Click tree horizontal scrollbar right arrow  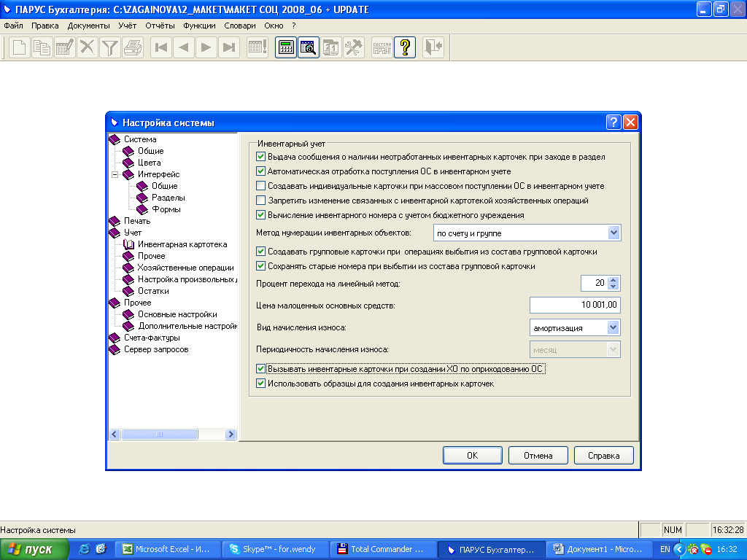pyautogui.click(x=231, y=435)
